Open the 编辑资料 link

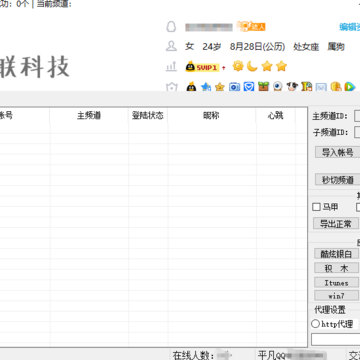(350, 27)
